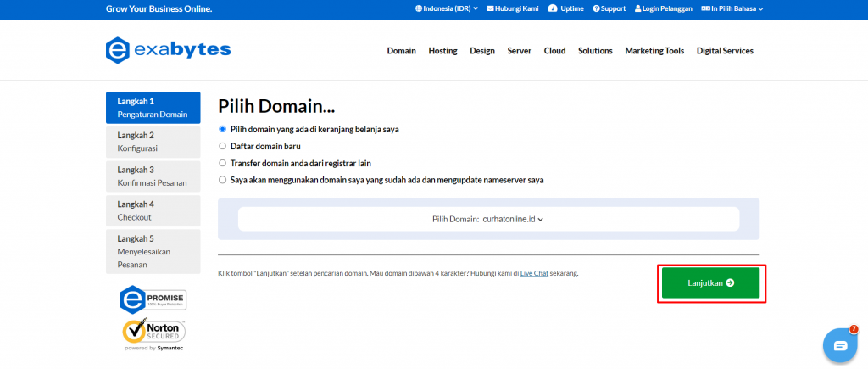The width and height of the screenshot is (868, 369).
Task: Select 'Daftar domain baru' option
Action: [223, 146]
